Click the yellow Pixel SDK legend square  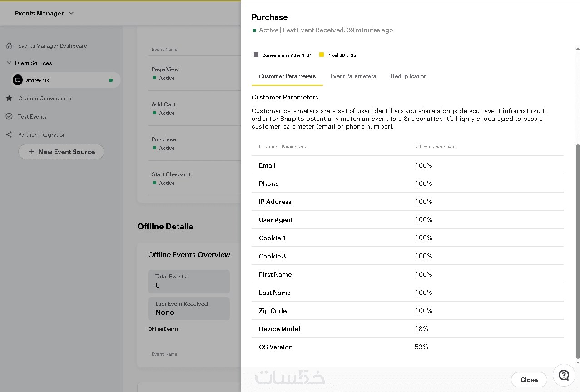[322, 55]
